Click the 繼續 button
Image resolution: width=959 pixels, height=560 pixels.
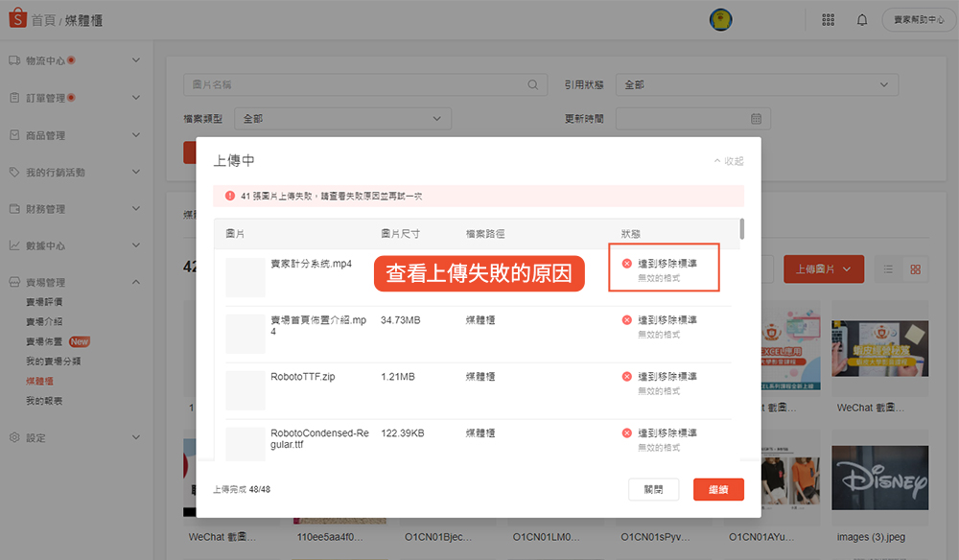pyautogui.click(x=718, y=489)
